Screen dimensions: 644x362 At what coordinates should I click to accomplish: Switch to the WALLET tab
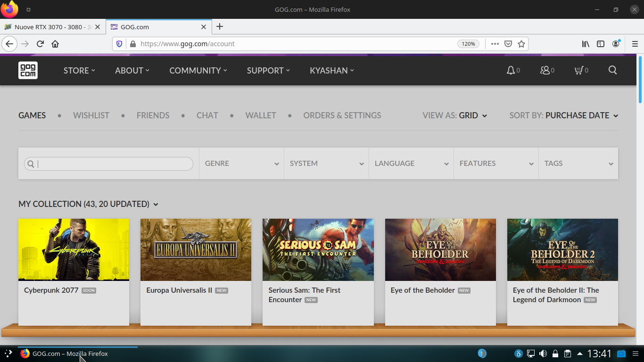(261, 115)
